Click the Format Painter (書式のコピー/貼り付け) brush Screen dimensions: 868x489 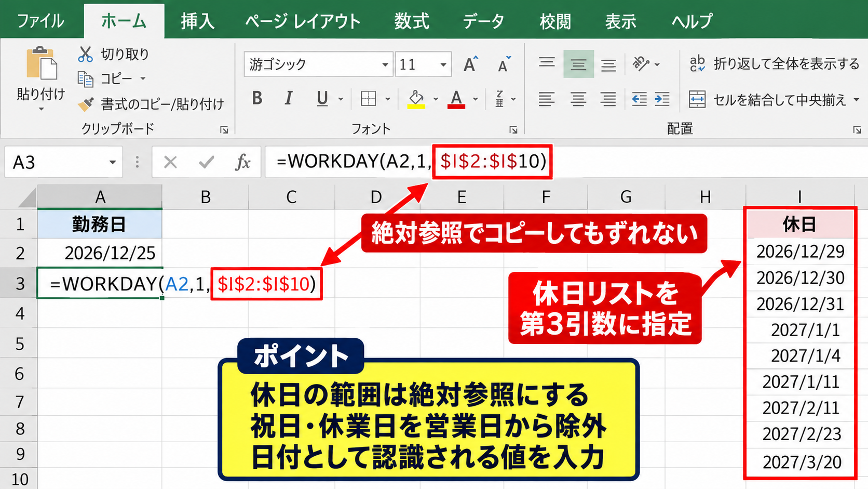(x=86, y=104)
